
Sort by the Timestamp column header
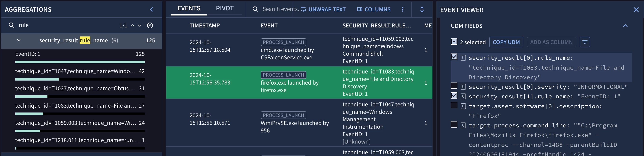coord(205,25)
